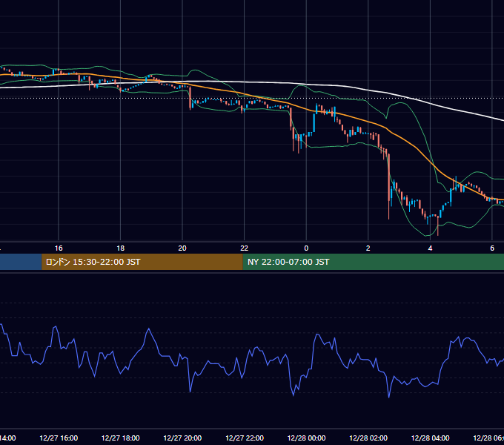Click the 12/28 04:00 date label
504x445 pixels.
[430, 438]
